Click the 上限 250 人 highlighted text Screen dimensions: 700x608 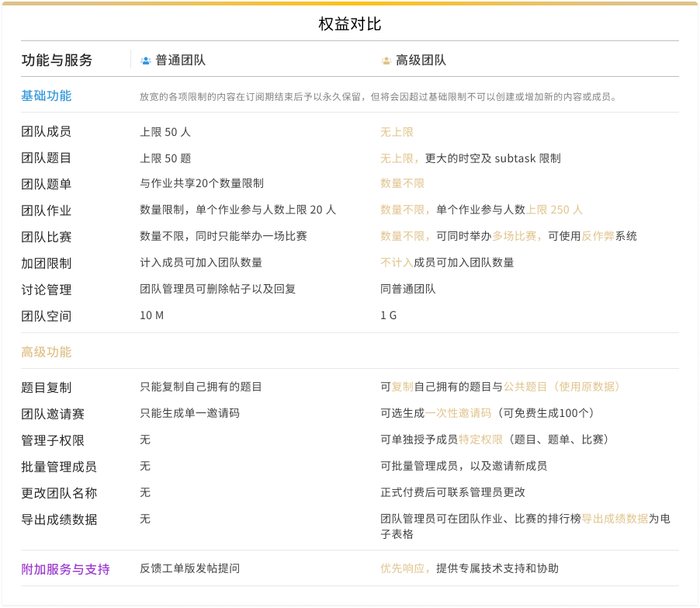(x=554, y=210)
